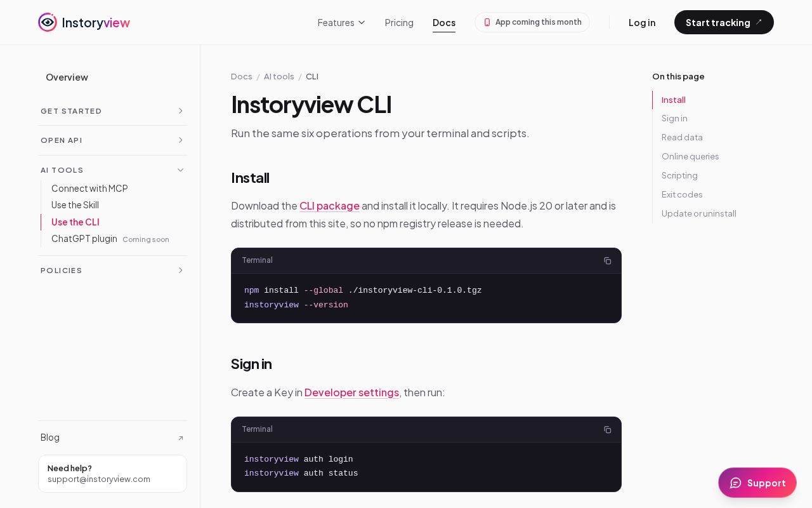Follow the CLI package link
Image resolution: width=812 pixels, height=508 pixels.
[x=329, y=206]
